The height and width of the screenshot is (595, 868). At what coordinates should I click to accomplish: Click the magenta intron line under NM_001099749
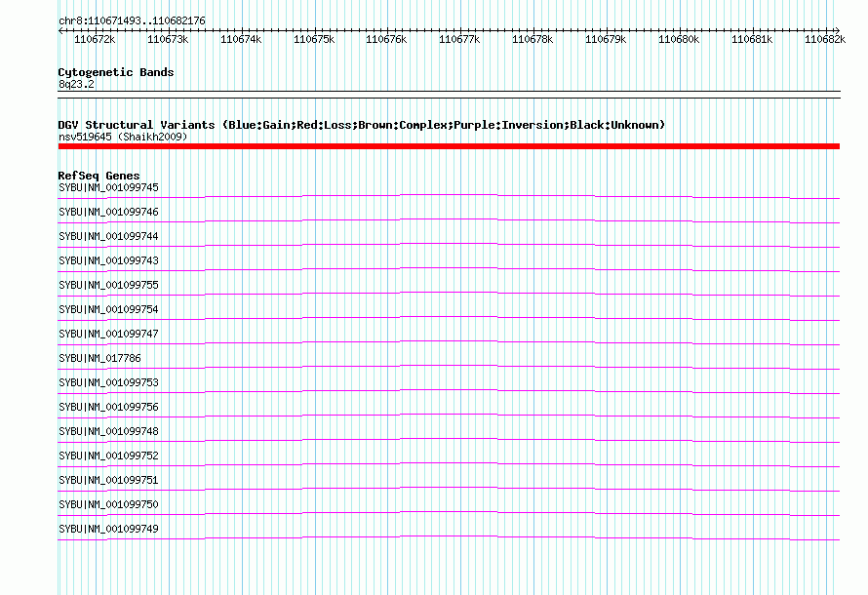pyautogui.click(x=449, y=536)
